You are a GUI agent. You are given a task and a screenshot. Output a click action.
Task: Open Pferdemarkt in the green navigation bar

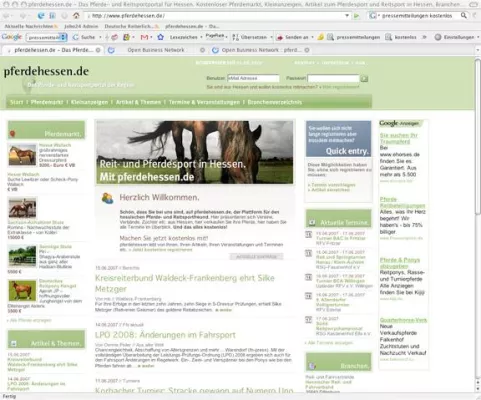pos(47,102)
